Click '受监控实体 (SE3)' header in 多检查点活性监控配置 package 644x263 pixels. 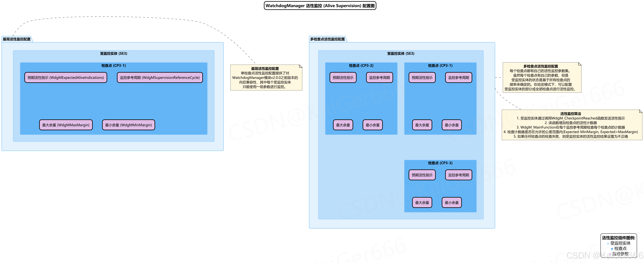401,53
